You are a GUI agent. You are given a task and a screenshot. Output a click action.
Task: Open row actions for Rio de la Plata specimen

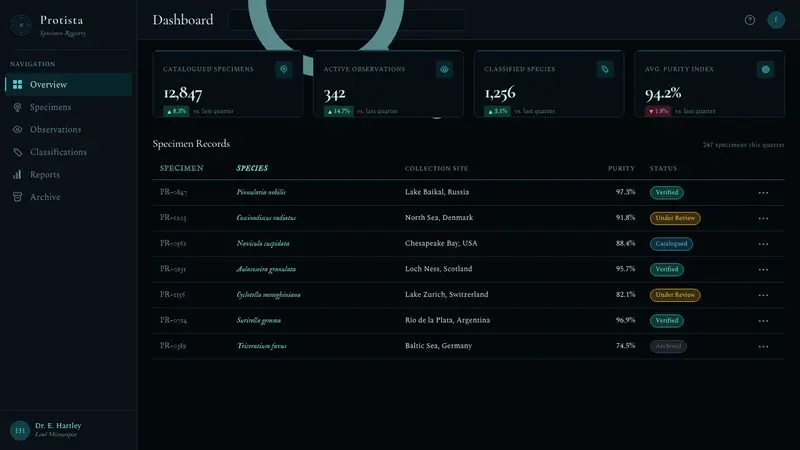pyautogui.click(x=763, y=321)
